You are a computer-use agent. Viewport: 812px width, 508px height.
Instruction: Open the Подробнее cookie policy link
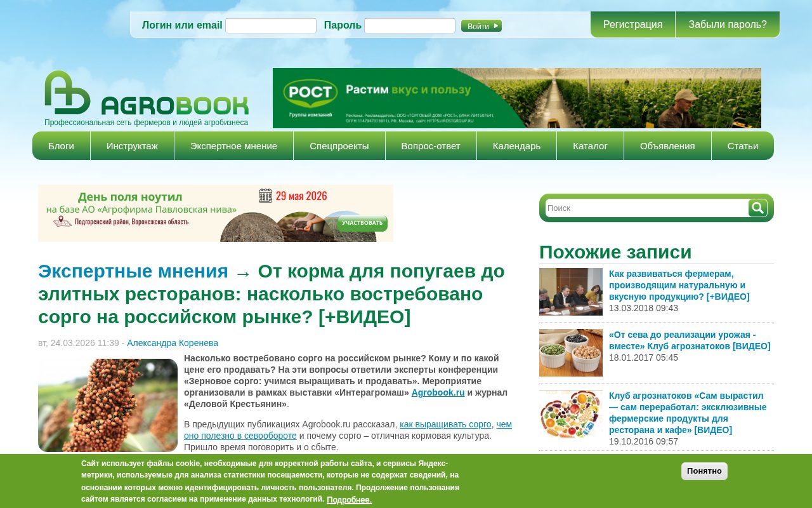point(349,500)
